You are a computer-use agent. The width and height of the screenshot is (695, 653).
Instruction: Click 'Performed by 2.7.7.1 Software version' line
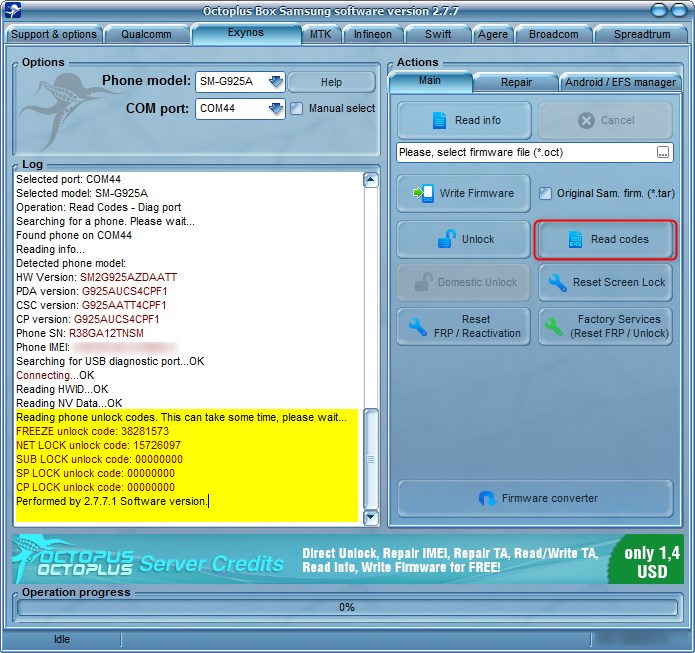coord(112,501)
